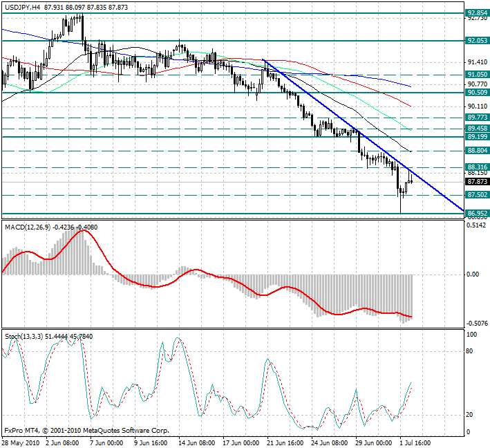
Task: Click the 87.502 level label
Action: [478, 196]
